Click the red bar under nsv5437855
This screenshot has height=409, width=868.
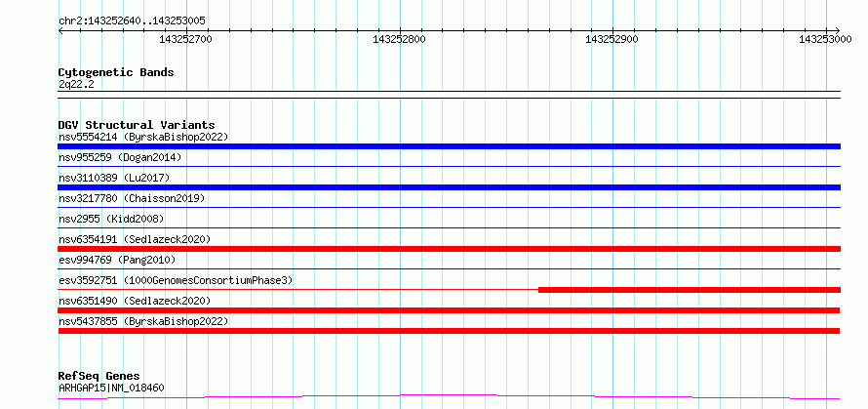pos(449,331)
